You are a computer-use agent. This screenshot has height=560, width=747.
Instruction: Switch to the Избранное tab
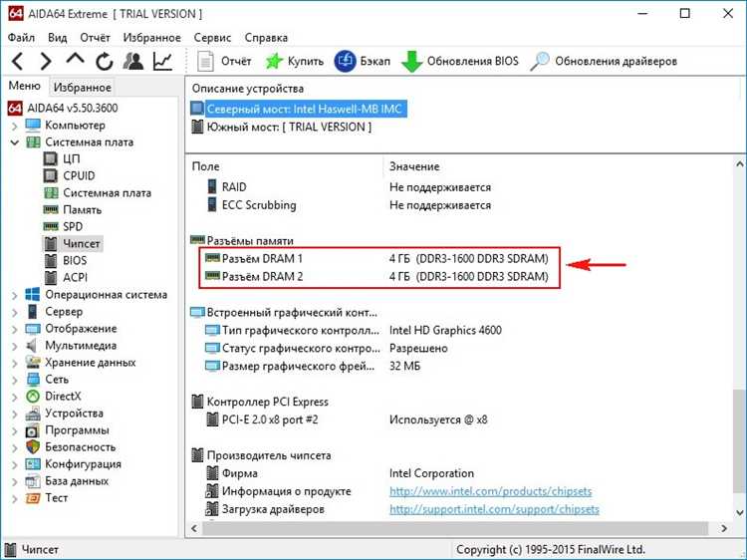[x=83, y=88]
